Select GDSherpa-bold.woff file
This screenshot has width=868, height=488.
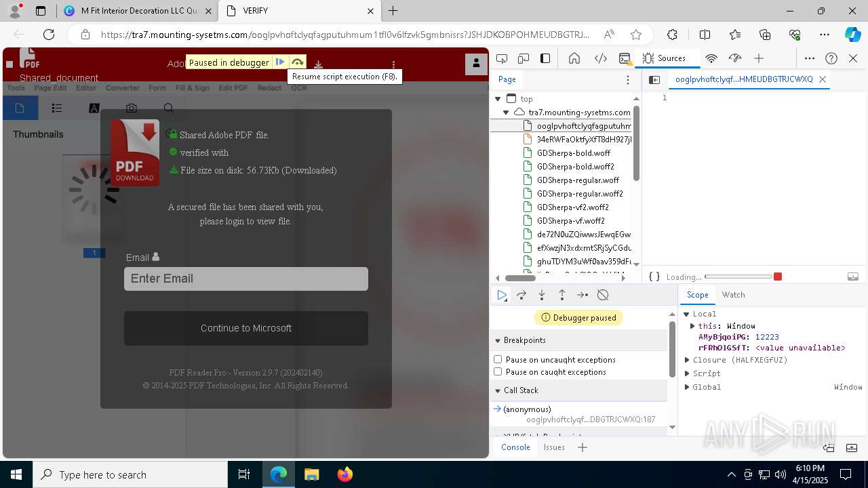click(573, 153)
